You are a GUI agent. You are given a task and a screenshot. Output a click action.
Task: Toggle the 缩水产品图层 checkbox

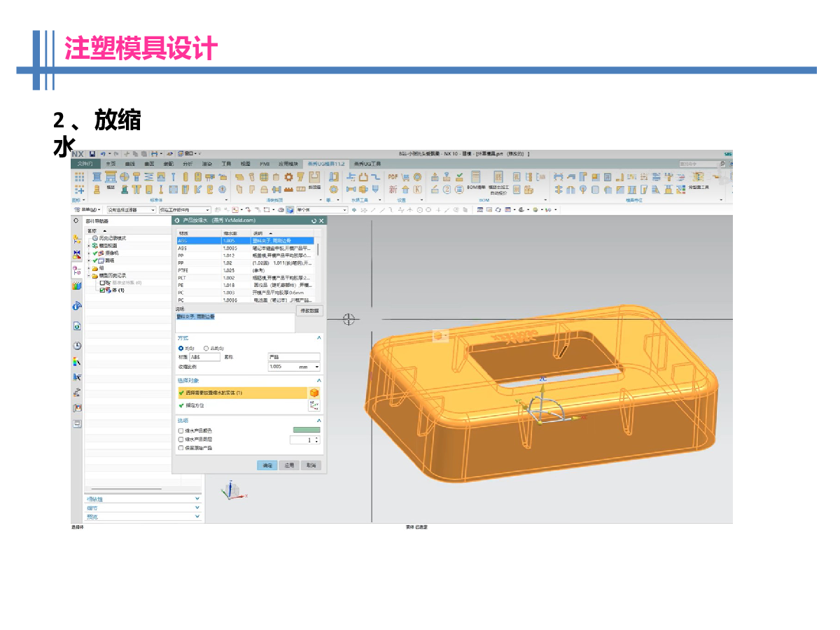coord(181,440)
